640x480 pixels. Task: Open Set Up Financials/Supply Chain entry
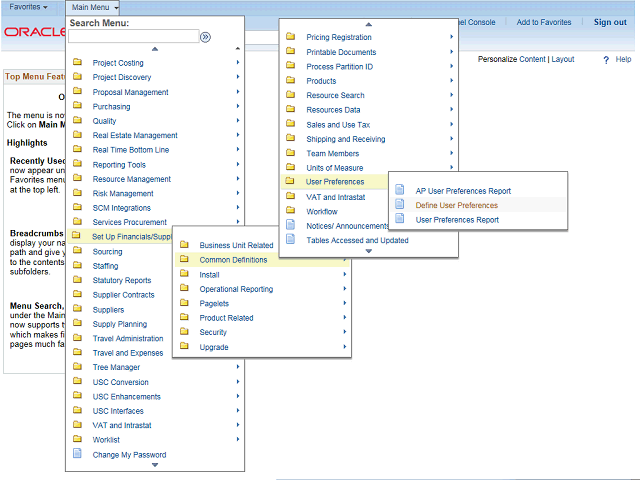tap(131, 237)
